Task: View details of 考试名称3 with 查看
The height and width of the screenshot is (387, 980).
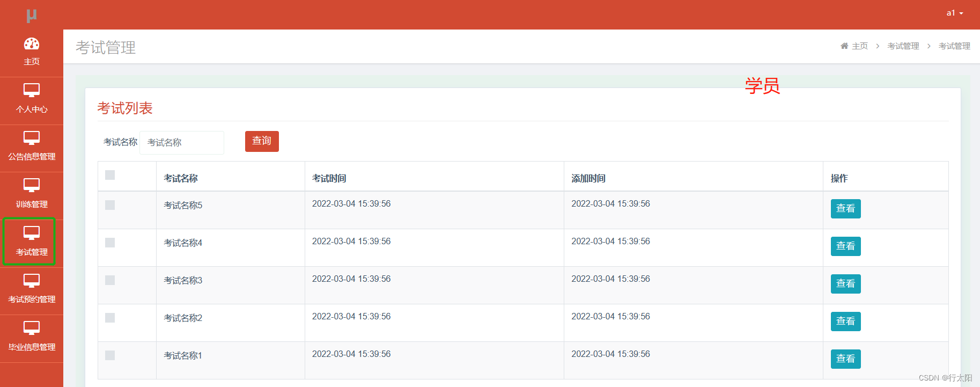Action: pos(845,284)
